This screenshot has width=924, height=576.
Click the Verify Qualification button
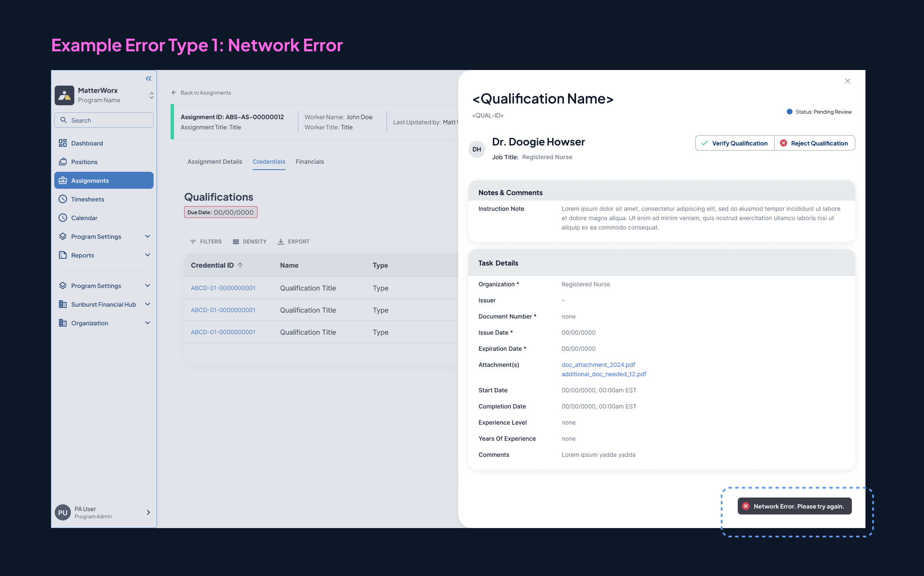[735, 143]
